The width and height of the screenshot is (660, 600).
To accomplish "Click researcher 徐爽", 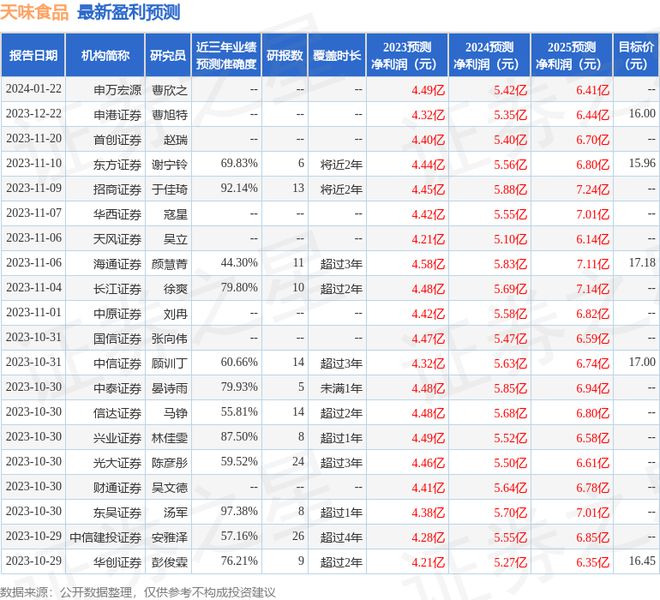I will point(175,289).
